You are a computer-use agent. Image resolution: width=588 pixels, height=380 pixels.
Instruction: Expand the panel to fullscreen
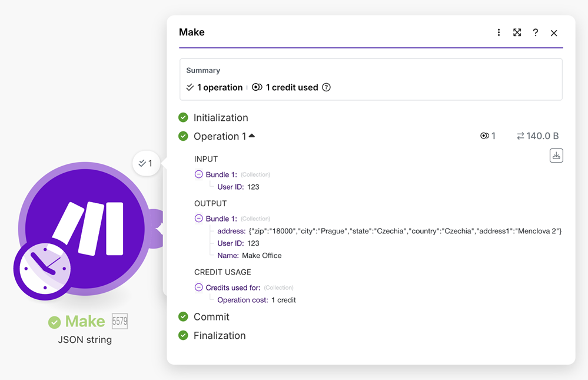click(517, 33)
